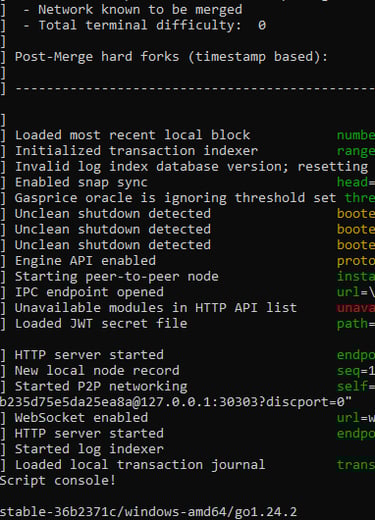Select 'Initialized transaction indexer' log entry
Viewport: 375px width, 520px height.
click(136, 151)
